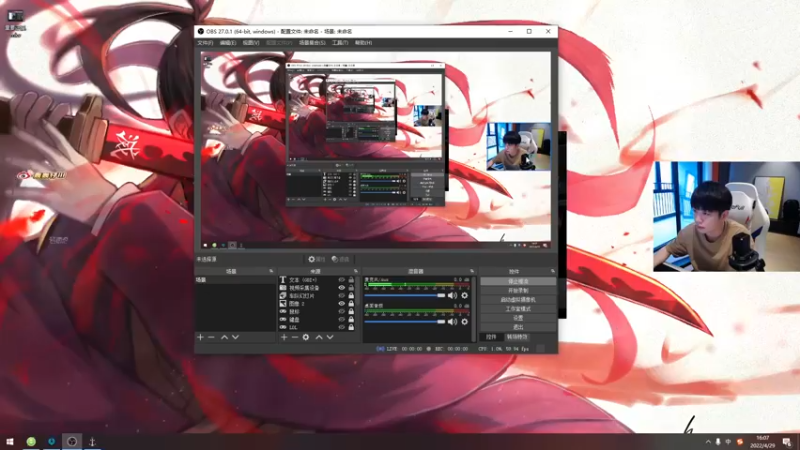Screen dimensions: 800x450
Task: Open the 编辑(E) menu
Action: [228, 43]
